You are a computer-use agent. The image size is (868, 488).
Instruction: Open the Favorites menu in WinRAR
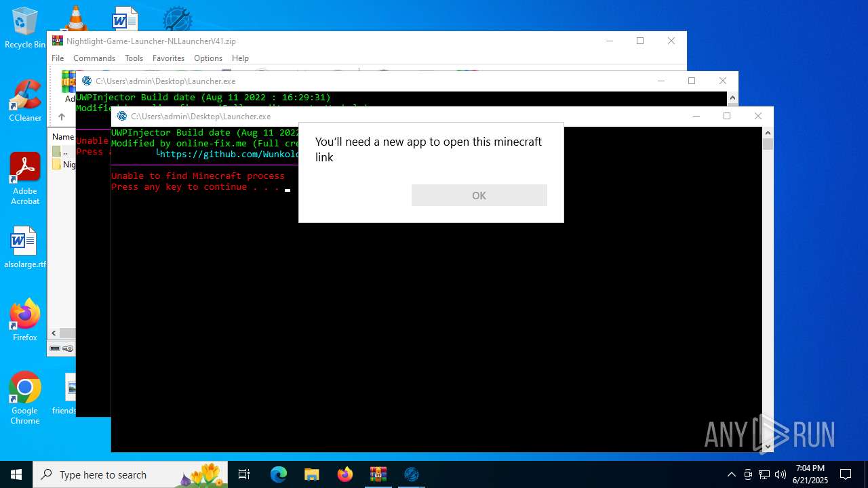(x=168, y=58)
